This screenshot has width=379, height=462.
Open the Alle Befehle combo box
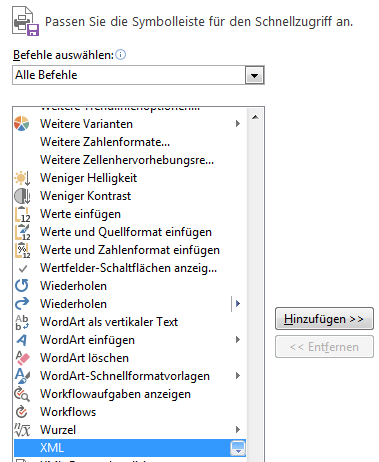138,75
